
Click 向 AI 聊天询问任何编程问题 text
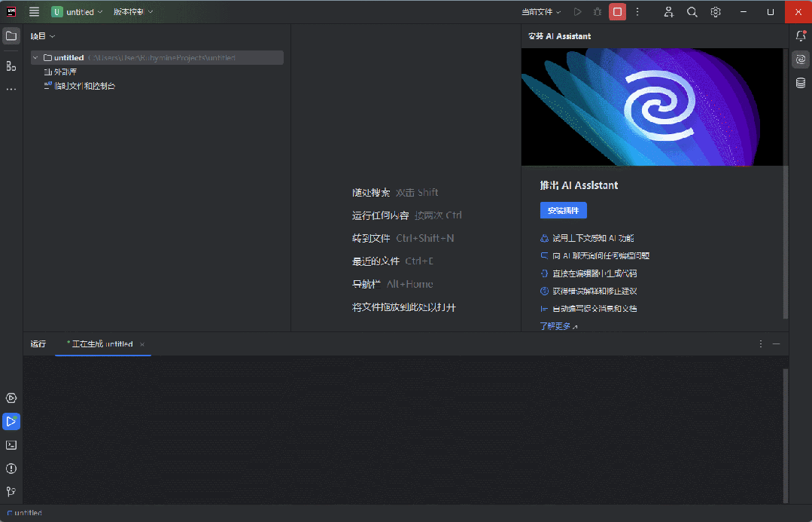coord(601,255)
